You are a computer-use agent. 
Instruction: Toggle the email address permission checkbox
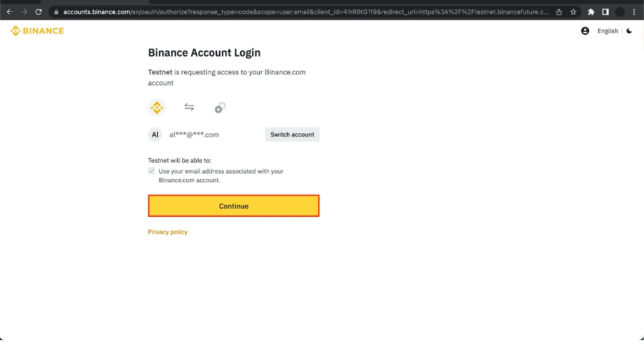point(152,171)
